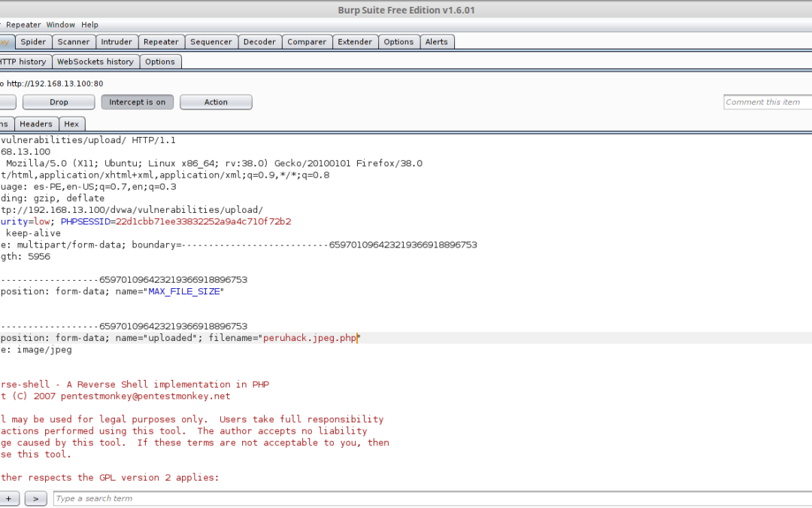
Task: Click the 'legal purposes only' disclaimer line
Action: click(x=192, y=419)
